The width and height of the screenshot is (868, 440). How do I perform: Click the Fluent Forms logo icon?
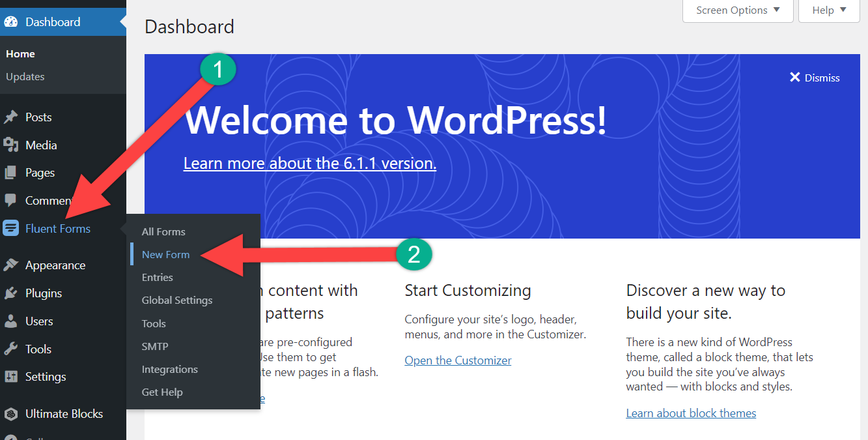(10, 228)
